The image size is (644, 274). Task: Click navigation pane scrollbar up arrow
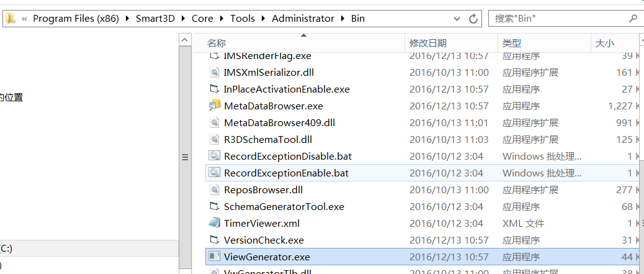tap(185, 40)
